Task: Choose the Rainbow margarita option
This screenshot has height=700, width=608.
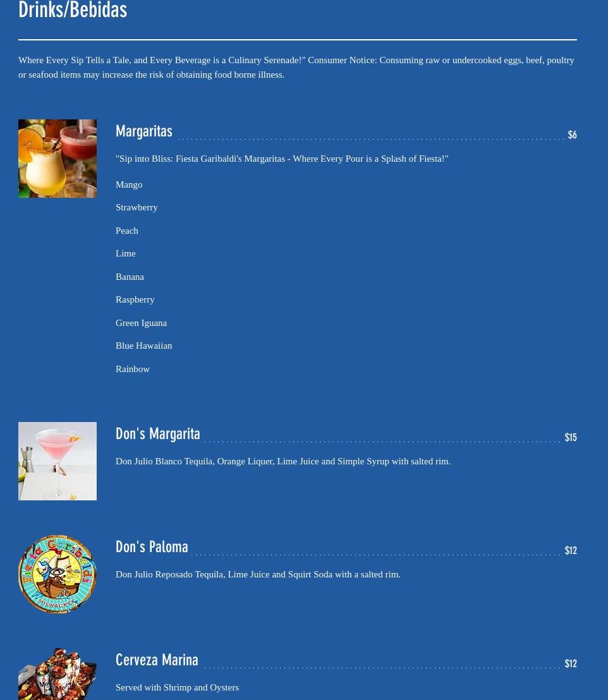Action: (133, 369)
